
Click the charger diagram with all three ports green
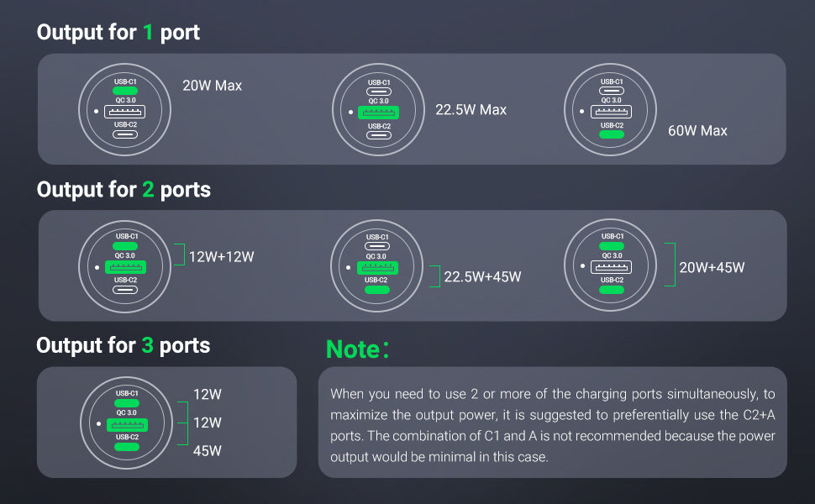coord(127,423)
